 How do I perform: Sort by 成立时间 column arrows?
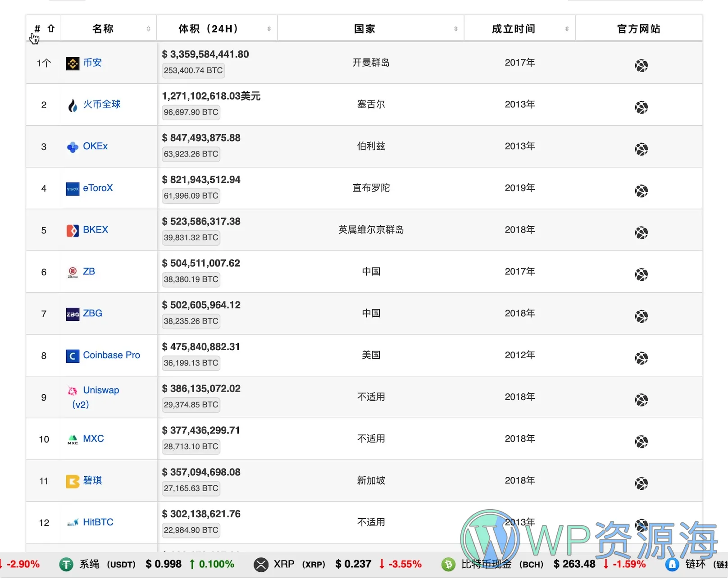tap(567, 28)
